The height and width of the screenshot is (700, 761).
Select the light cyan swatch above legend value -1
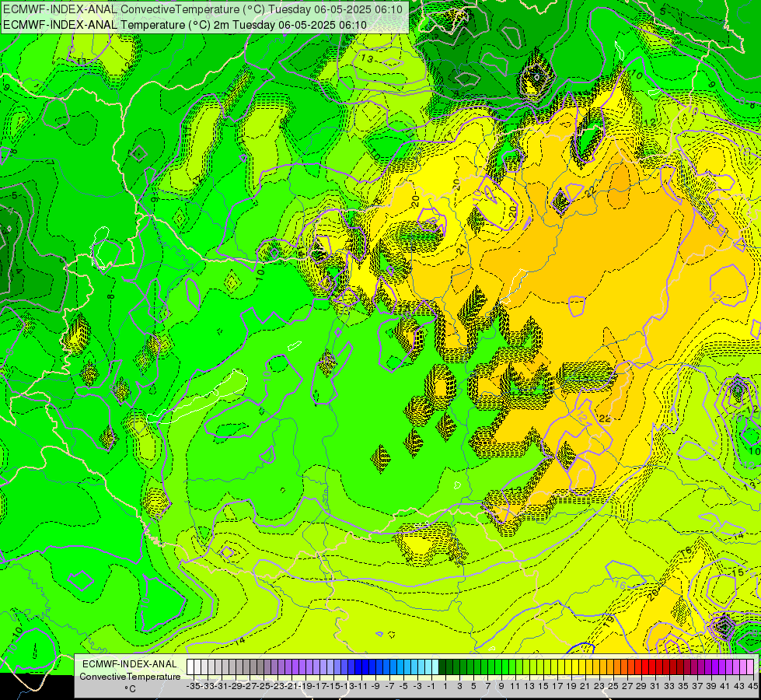pos(428,667)
